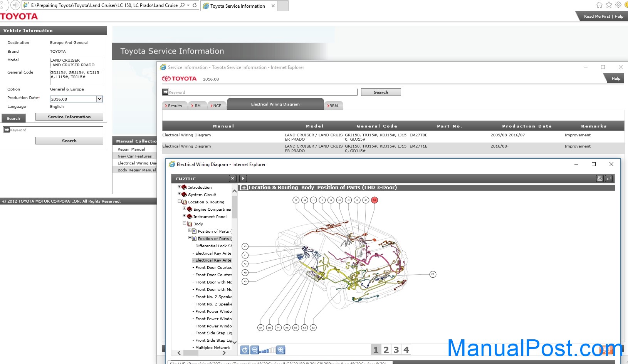Click the zoom level indicator bar
The width and height of the screenshot is (628, 364).
267,350
